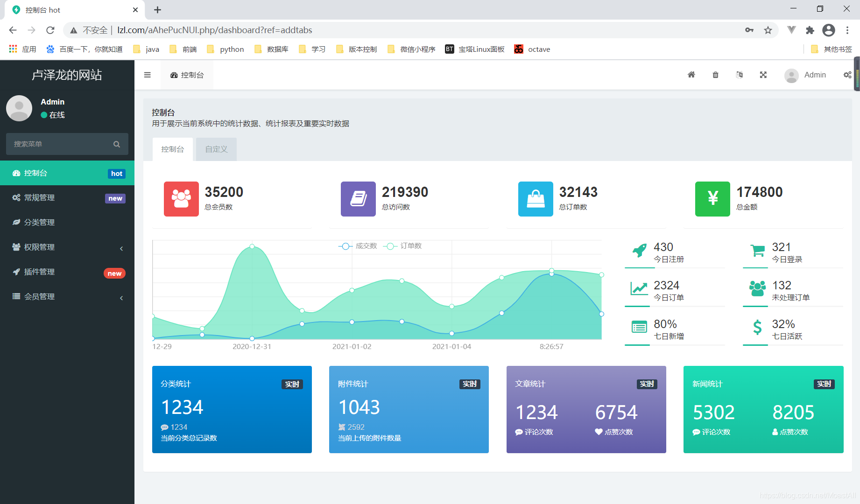The image size is (860, 504).
Task: Toggle sidebar with the hamburger menu icon
Action: pyautogui.click(x=148, y=75)
